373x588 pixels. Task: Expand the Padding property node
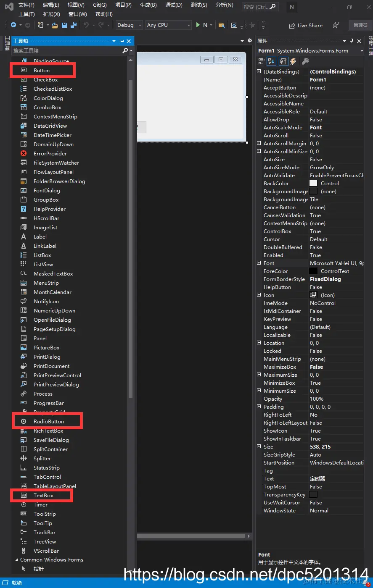(259, 407)
